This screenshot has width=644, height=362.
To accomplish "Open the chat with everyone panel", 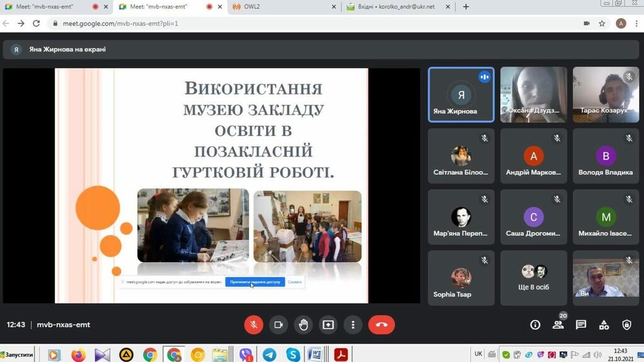I will pyautogui.click(x=581, y=325).
